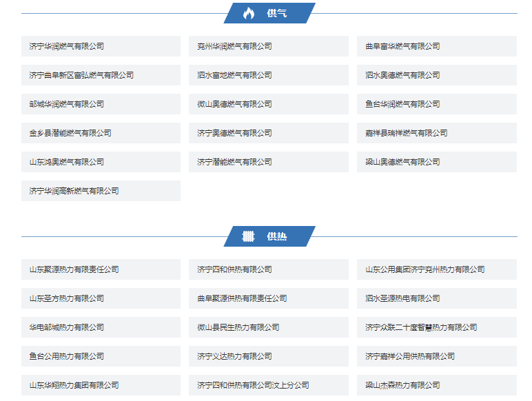This screenshot has width=532, height=401.
Task: Select 曲阜聚源供热有限责任公司
Action: pyautogui.click(x=269, y=298)
